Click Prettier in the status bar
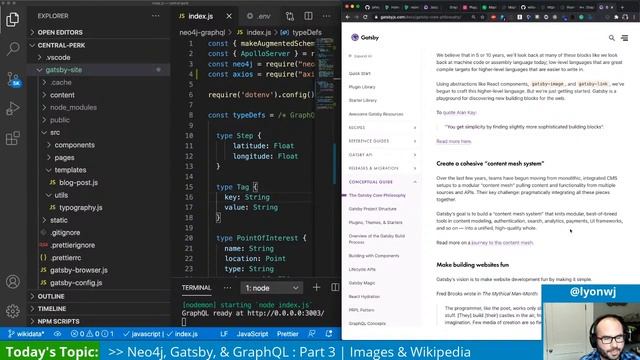The image size is (640, 360). [x=287, y=334]
